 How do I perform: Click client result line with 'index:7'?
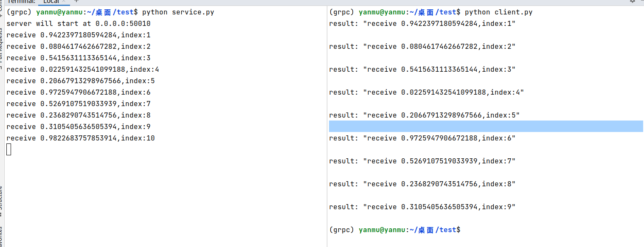[x=422, y=161]
